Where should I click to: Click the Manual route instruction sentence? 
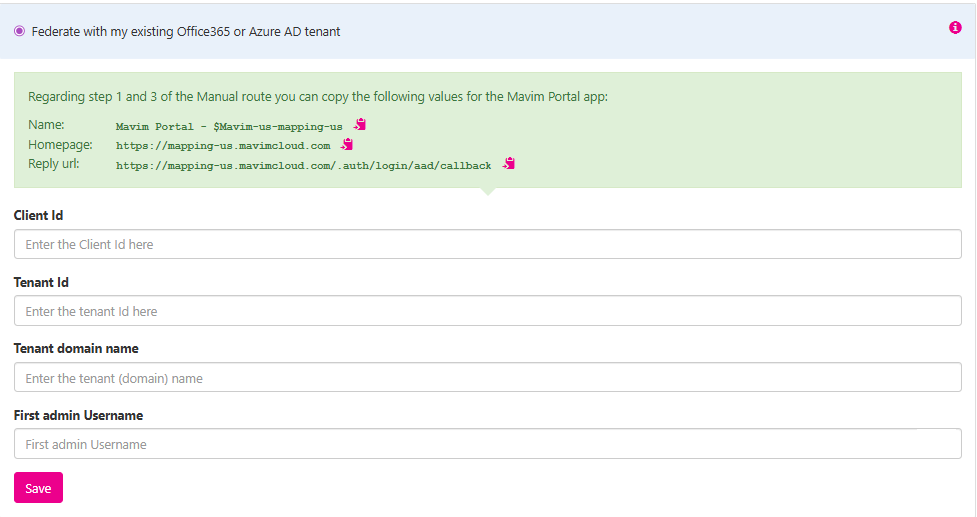click(x=318, y=98)
